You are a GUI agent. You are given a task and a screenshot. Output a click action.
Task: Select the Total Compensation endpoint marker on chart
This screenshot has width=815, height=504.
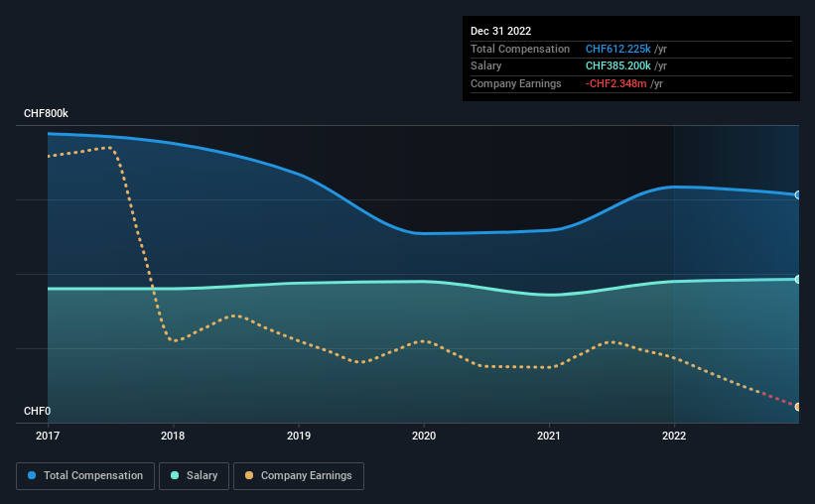797,194
